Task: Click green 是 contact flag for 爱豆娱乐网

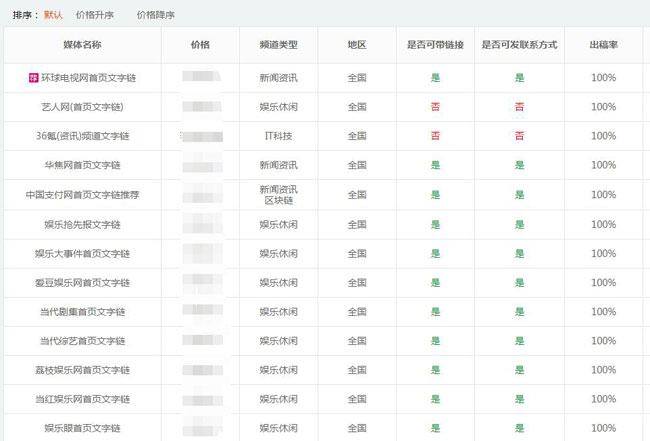Action: [x=519, y=283]
